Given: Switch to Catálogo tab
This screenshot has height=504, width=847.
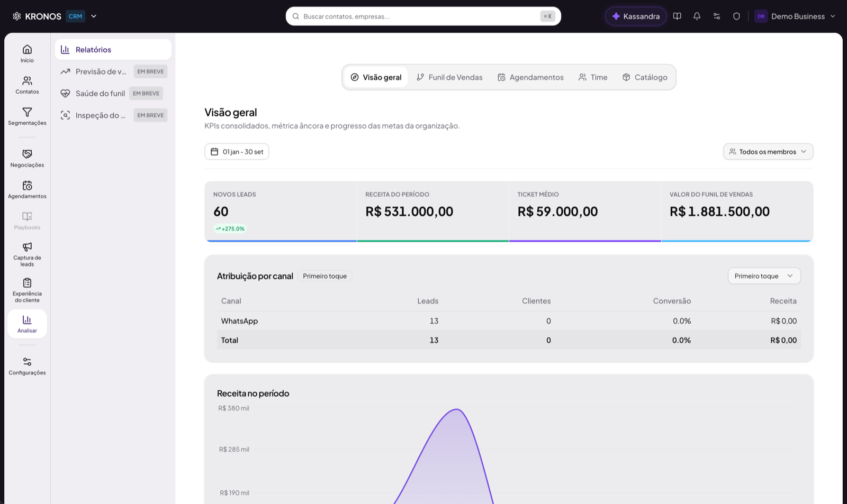Looking at the screenshot, I should click(x=645, y=77).
